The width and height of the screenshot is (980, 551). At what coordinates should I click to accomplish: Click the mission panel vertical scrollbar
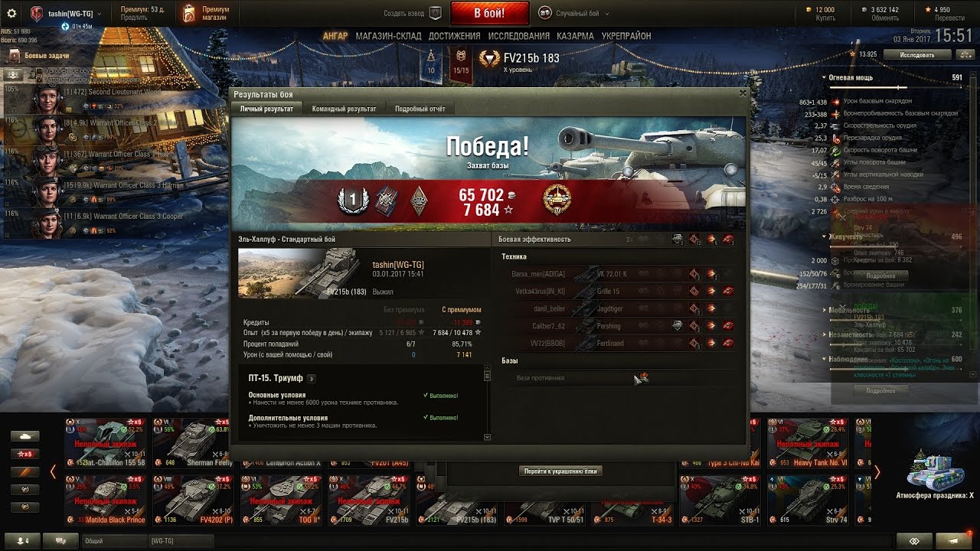pos(487,404)
